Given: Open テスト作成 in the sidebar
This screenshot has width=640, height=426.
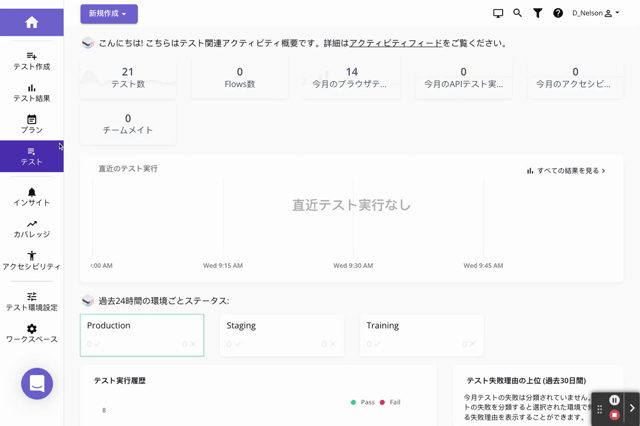Looking at the screenshot, I should (x=31, y=61).
